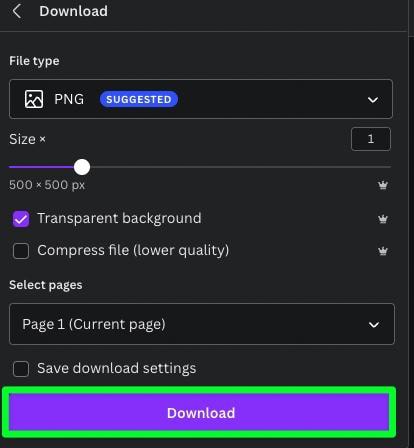The height and width of the screenshot is (448, 414).
Task: Click the right end of the size slider track
Action: 388,167
